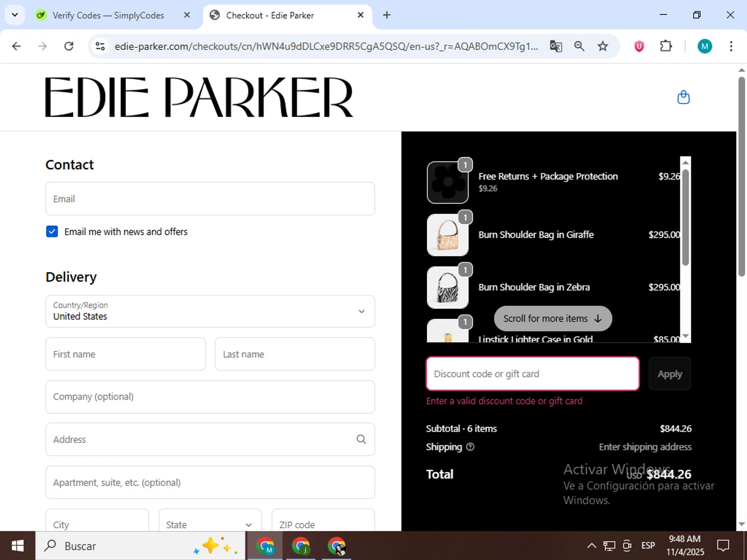Click the order summary list scrollbar thumb

686,217
